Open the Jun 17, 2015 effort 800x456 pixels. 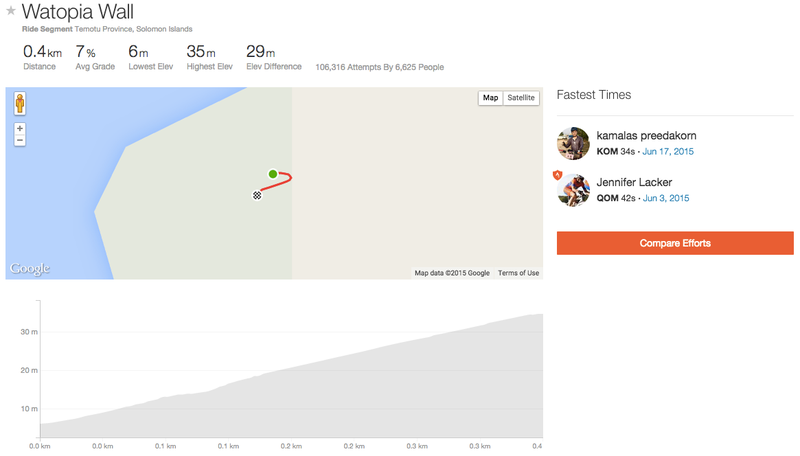pyautogui.click(x=668, y=151)
